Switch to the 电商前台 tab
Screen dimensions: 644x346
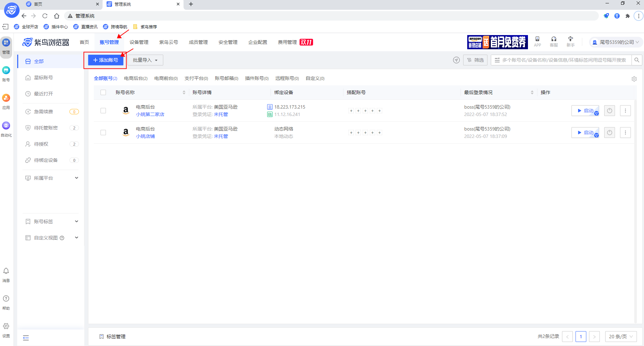[166, 78]
